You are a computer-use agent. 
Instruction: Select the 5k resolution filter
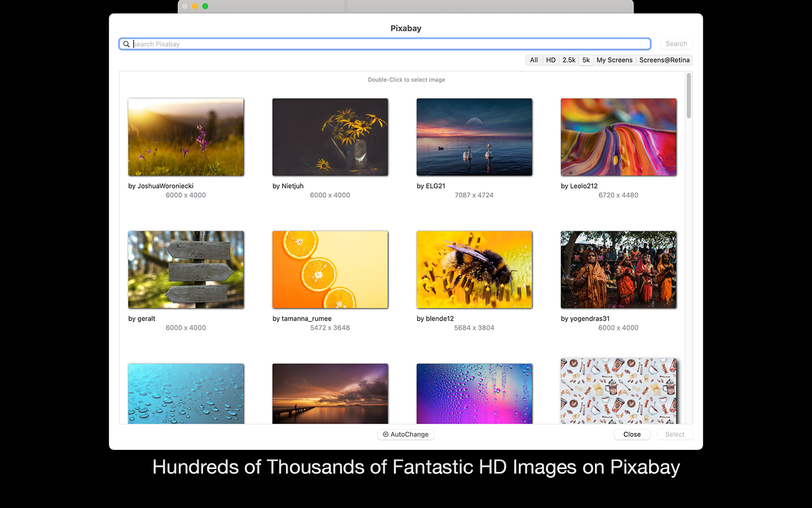(586, 60)
